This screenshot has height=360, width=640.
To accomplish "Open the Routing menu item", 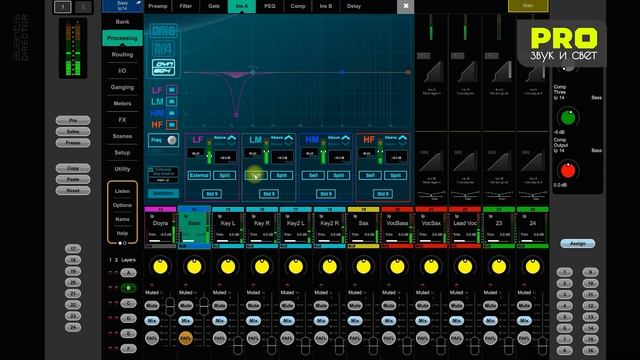I will (x=122, y=54).
